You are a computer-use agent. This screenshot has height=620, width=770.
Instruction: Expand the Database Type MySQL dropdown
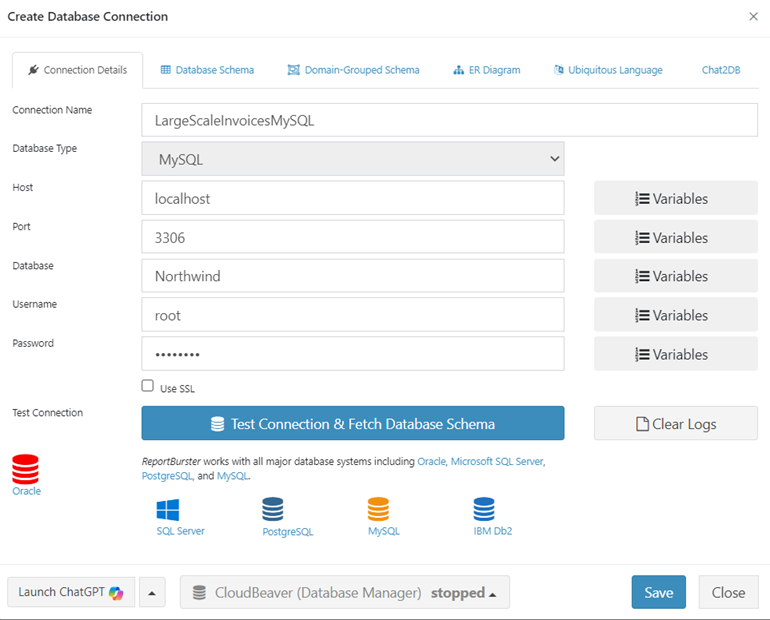353,159
